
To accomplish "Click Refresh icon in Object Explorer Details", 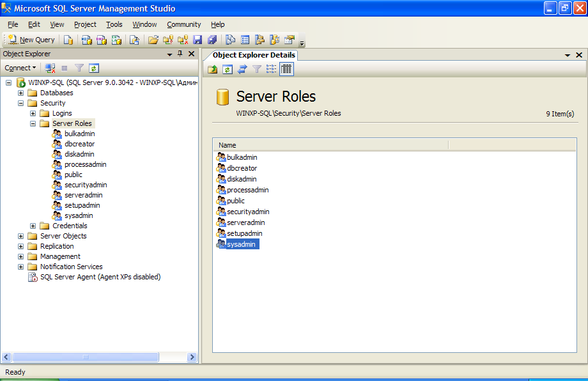I will coord(228,69).
